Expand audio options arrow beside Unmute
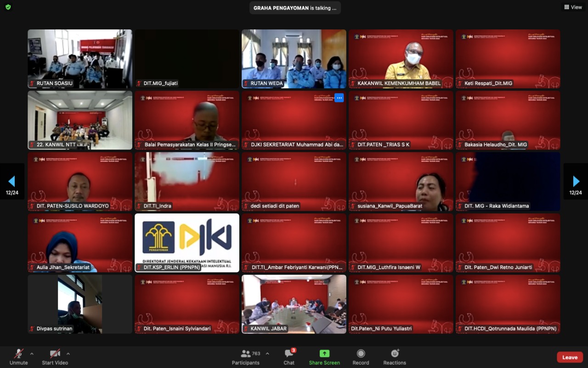The width and height of the screenshot is (588, 368). point(32,354)
